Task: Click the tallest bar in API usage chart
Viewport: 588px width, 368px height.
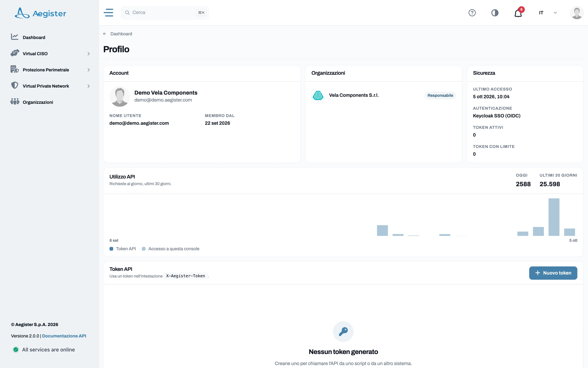Action: point(554,217)
